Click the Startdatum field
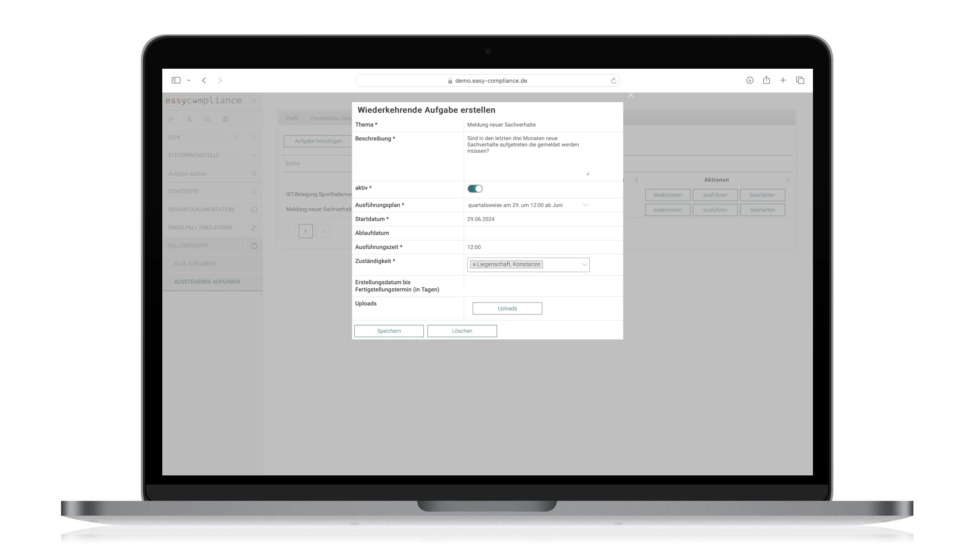Viewport: 974px width, 560px height. [x=527, y=219]
